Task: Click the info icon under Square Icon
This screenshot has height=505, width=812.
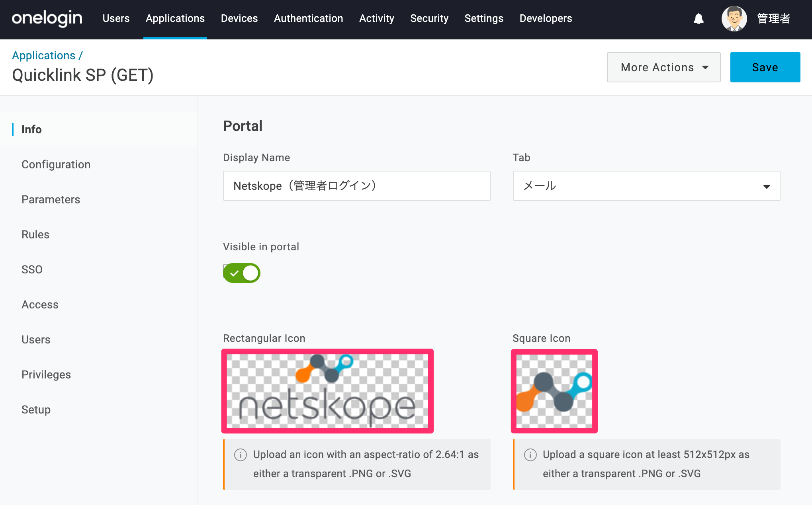Action: tap(530, 454)
